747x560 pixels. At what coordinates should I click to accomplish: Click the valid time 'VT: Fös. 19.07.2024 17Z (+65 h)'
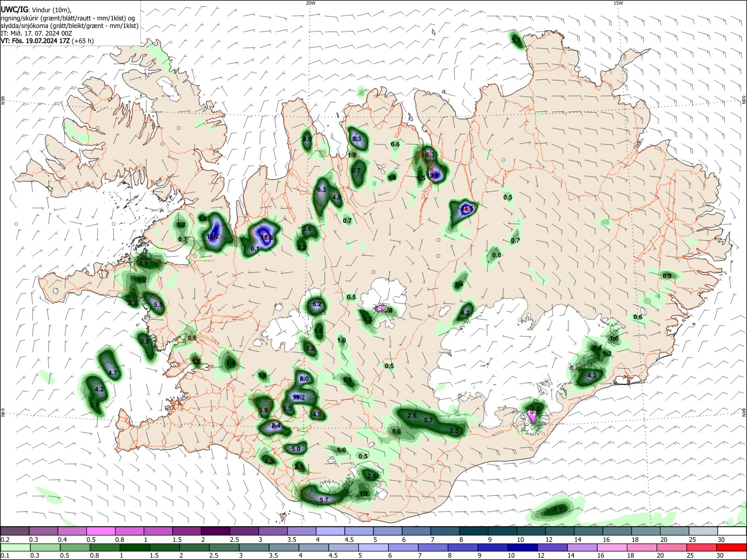[47, 41]
